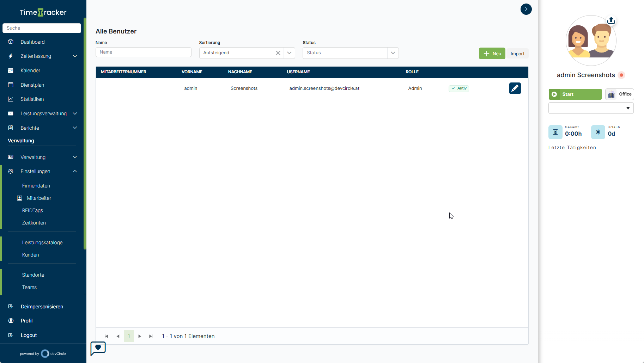Click the Gesamt hourglass icon

[555, 132]
